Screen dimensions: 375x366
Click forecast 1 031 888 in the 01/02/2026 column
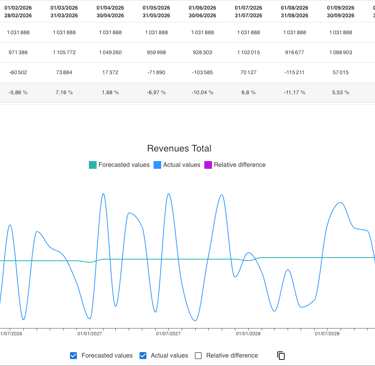18,32
